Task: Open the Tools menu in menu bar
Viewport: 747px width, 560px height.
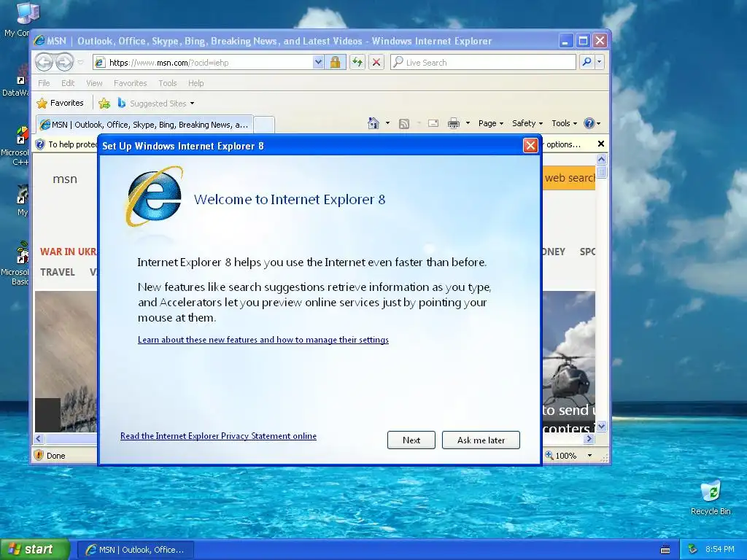Action: pyautogui.click(x=168, y=83)
